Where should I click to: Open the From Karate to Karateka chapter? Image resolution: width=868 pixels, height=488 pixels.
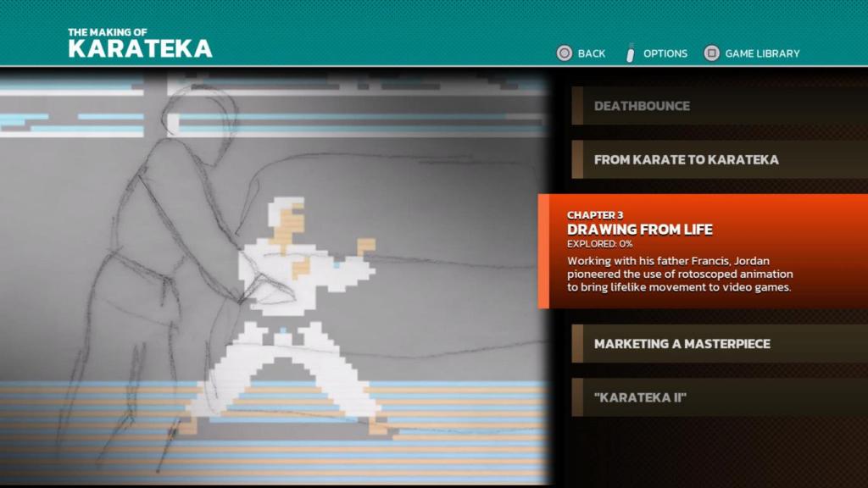coord(686,159)
